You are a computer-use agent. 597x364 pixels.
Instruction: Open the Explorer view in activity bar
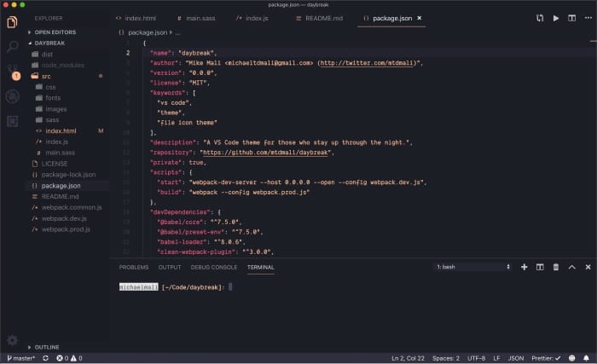pyautogui.click(x=12, y=22)
